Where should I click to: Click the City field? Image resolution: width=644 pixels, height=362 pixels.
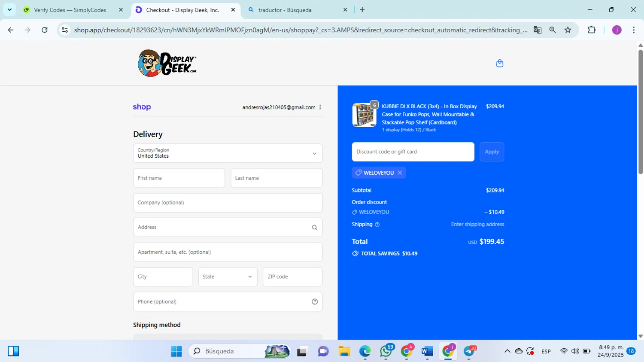pyautogui.click(x=163, y=277)
